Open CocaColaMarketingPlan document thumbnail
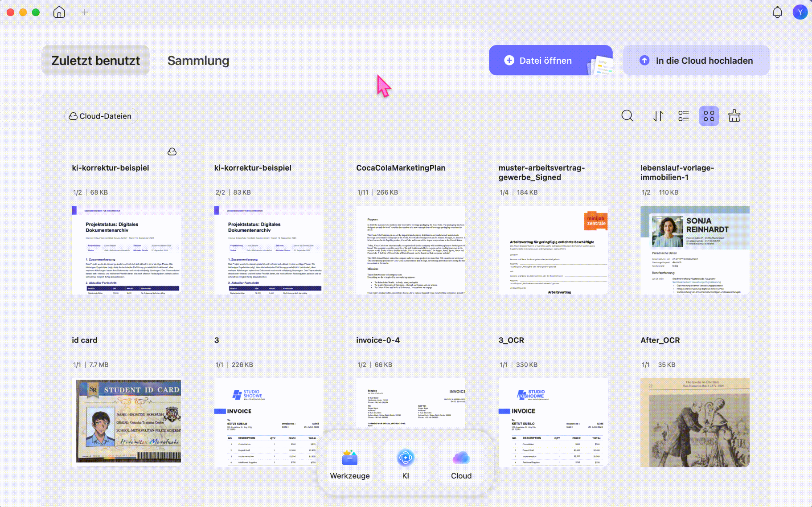This screenshot has width=812, height=507. pyautogui.click(x=411, y=250)
